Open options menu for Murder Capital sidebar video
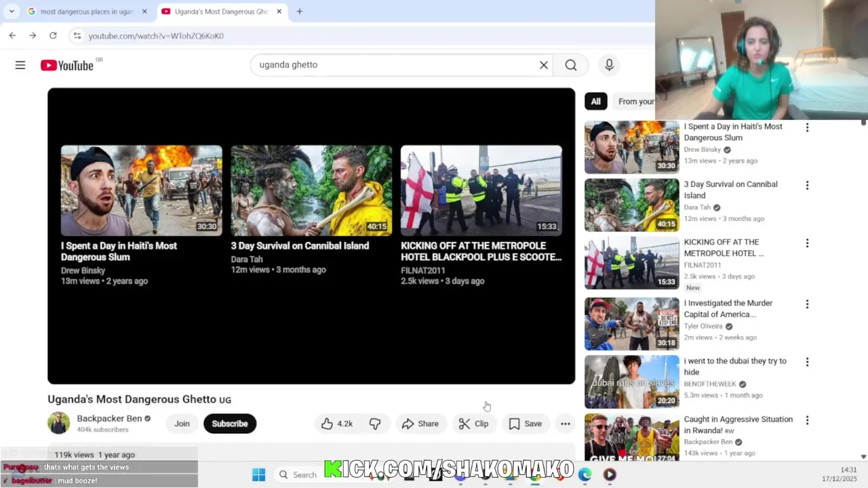 [x=807, y=304]
